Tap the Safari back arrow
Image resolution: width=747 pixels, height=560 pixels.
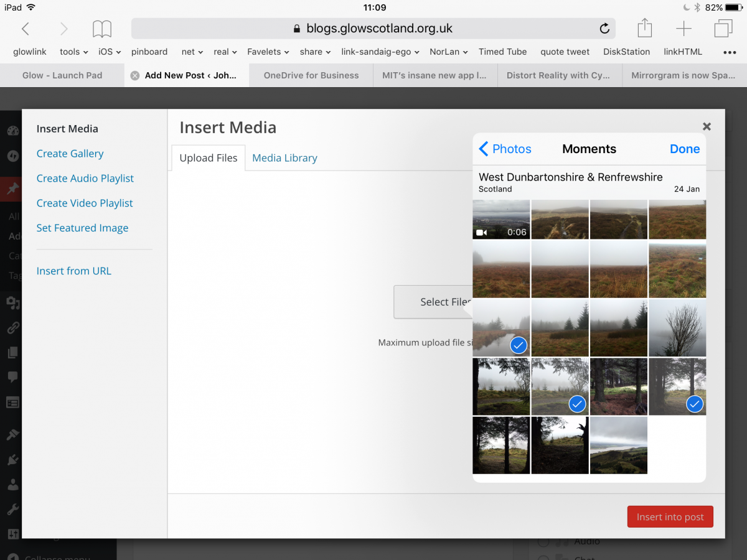tap(26, 29)
